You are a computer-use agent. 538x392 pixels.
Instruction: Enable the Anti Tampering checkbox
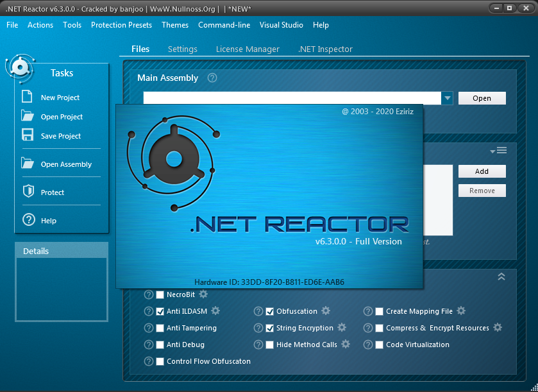tap(160, 328)
